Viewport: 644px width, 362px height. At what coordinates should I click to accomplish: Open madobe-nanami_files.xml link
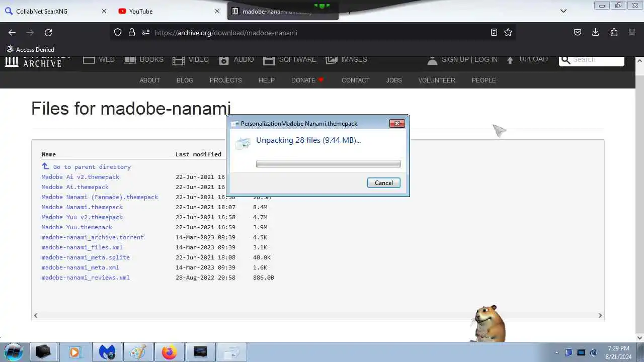pyautogui.click(x=82, y=247)
